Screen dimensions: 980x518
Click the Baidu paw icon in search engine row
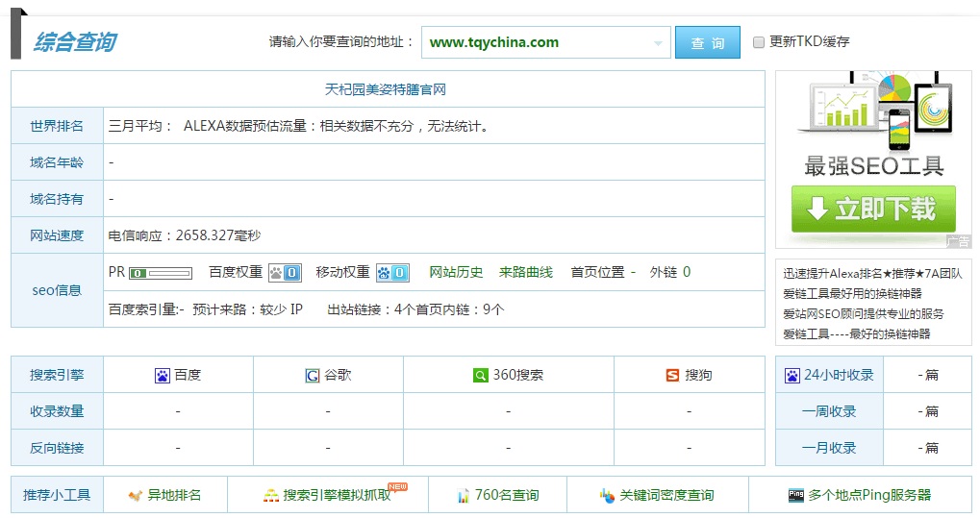[162, 376]
